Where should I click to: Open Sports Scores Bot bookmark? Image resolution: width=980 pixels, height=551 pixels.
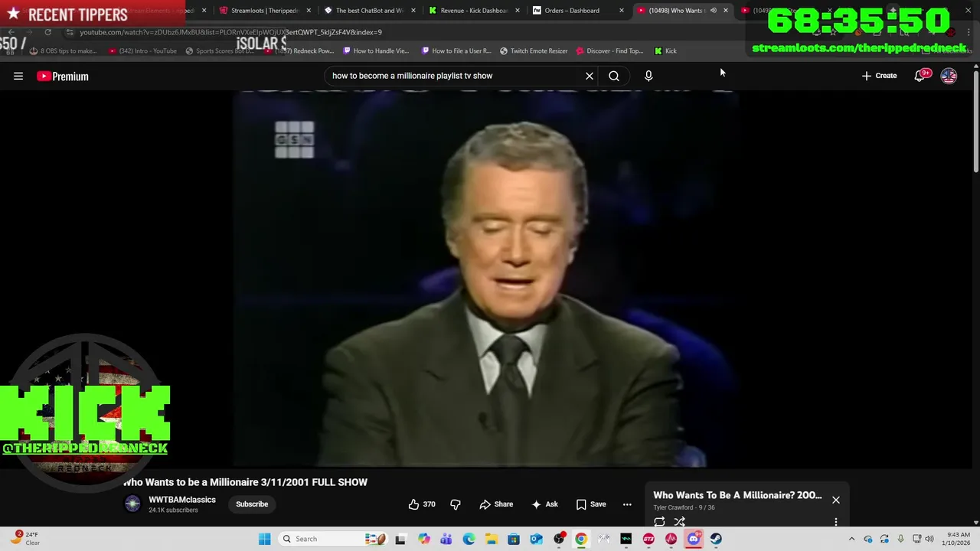coord(220,51)
